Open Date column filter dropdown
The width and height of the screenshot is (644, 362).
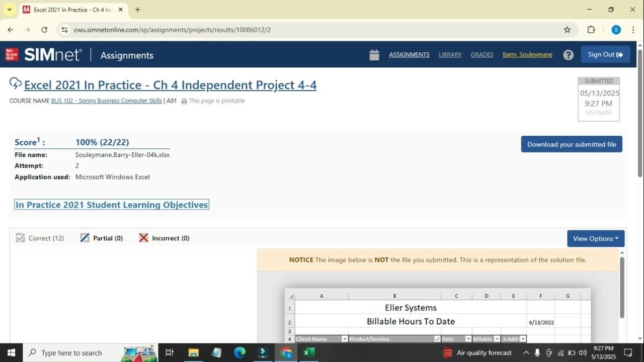coord(468,339)
